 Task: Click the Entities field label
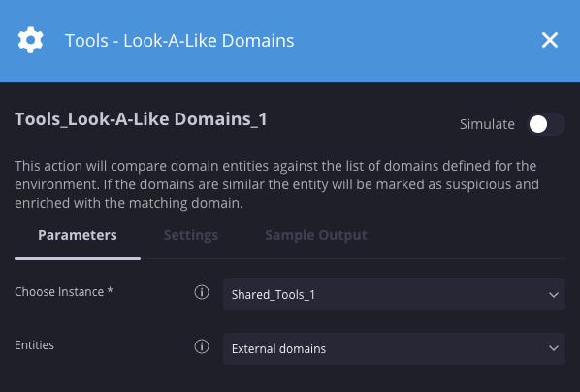(34, 345)
